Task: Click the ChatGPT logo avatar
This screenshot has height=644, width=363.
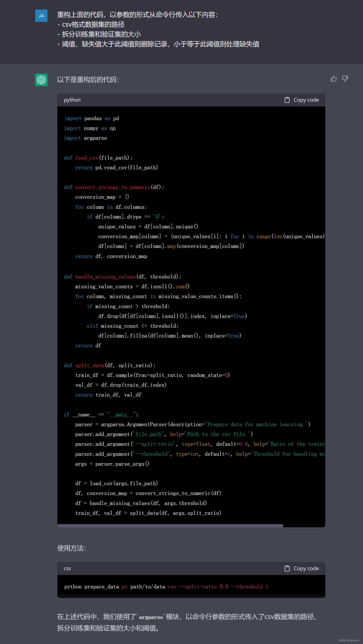Action: pos(41,80)
